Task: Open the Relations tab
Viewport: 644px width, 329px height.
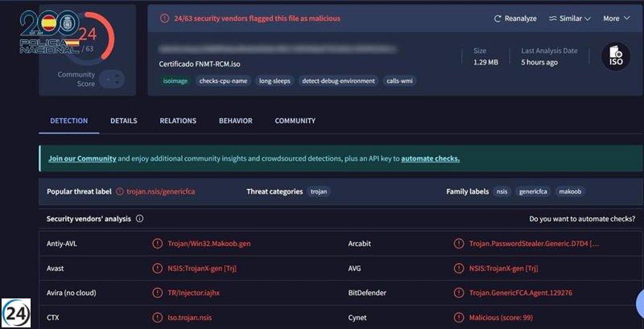Action: pos(178,121)
